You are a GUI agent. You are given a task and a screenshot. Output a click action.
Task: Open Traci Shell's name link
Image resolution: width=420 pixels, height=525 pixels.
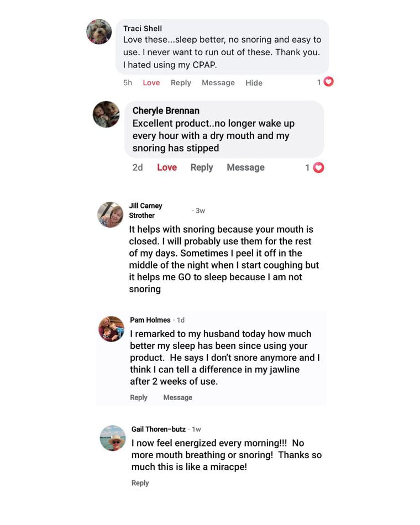pyautogui.click(x=143, y=28)
